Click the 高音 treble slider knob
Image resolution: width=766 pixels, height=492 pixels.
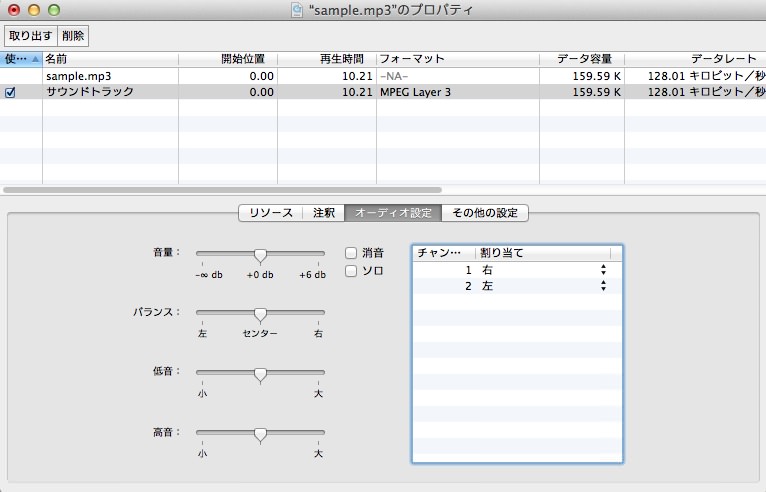click(260, 434)
